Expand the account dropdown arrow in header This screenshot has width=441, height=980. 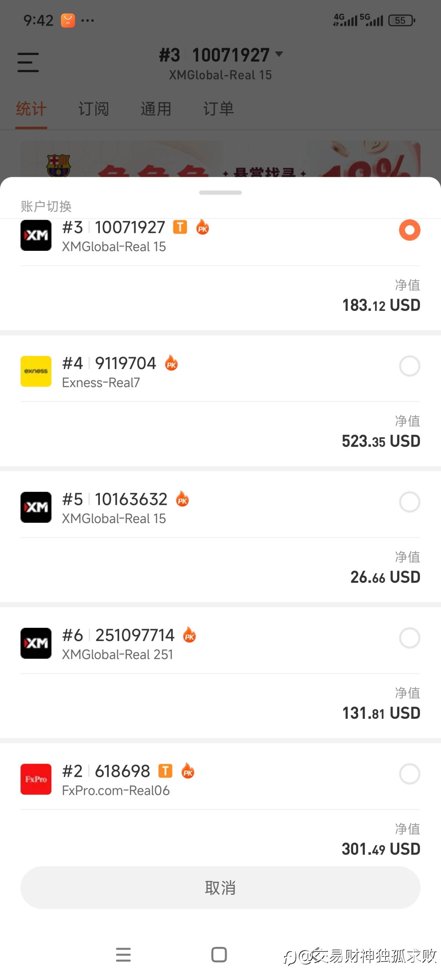pyautogui.click(x=279, y=54)
